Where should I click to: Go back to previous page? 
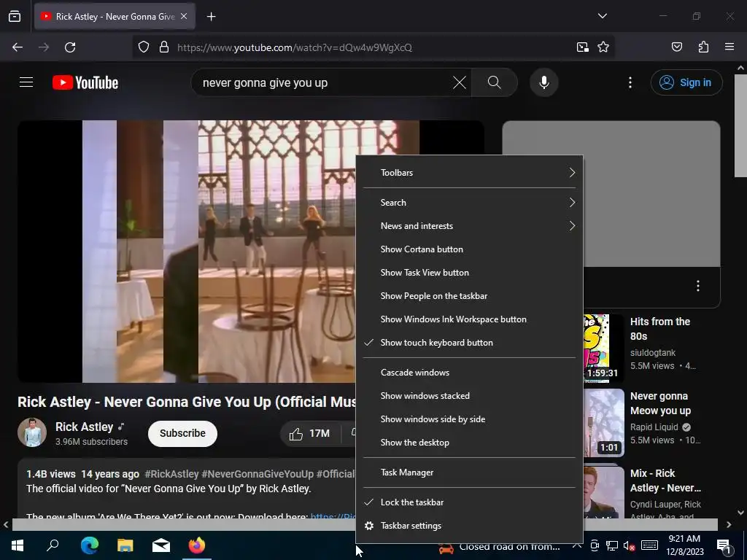pos(18,47)
